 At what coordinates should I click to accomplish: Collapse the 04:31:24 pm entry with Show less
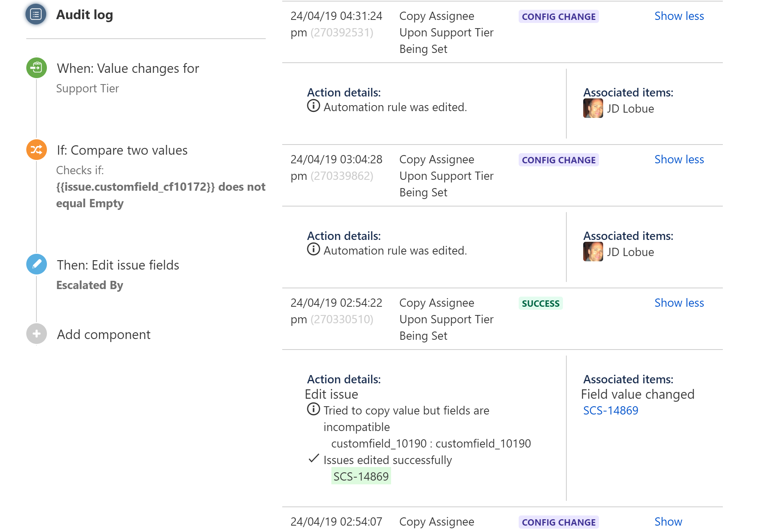679,16
